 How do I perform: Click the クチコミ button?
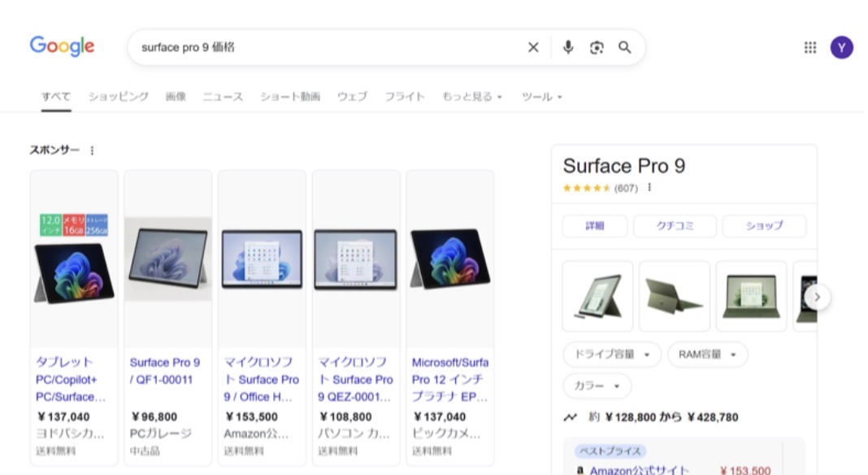pyautogui.click(x=675, y=226)
